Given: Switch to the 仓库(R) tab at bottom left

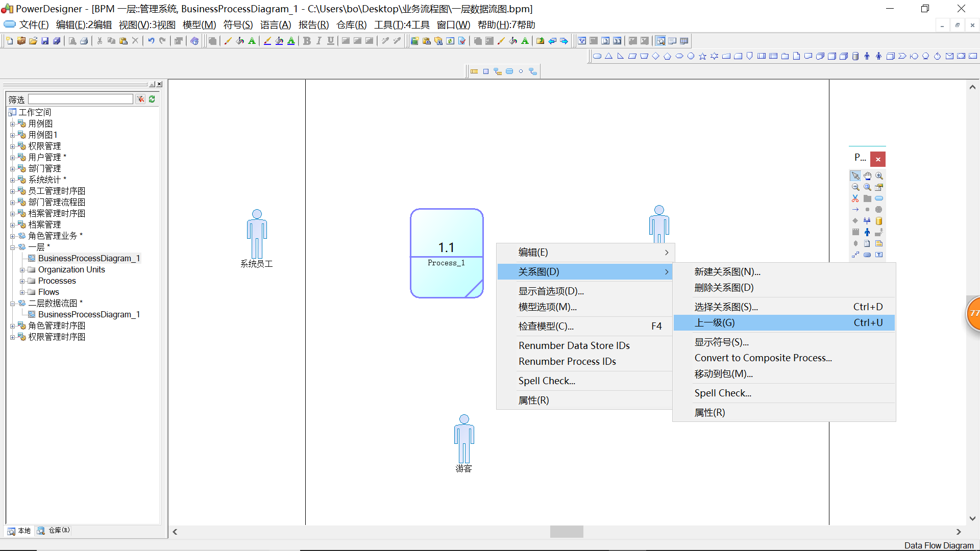Looking at the screenshot, I should (53, 531).
